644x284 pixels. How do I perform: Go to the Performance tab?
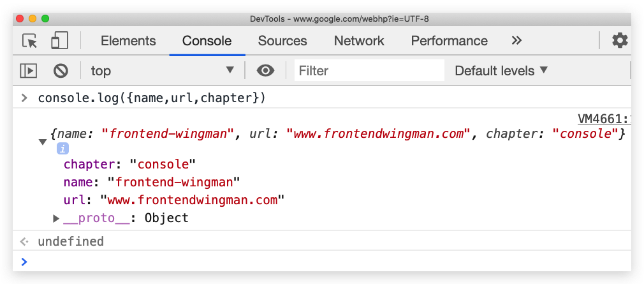(449, 41)
